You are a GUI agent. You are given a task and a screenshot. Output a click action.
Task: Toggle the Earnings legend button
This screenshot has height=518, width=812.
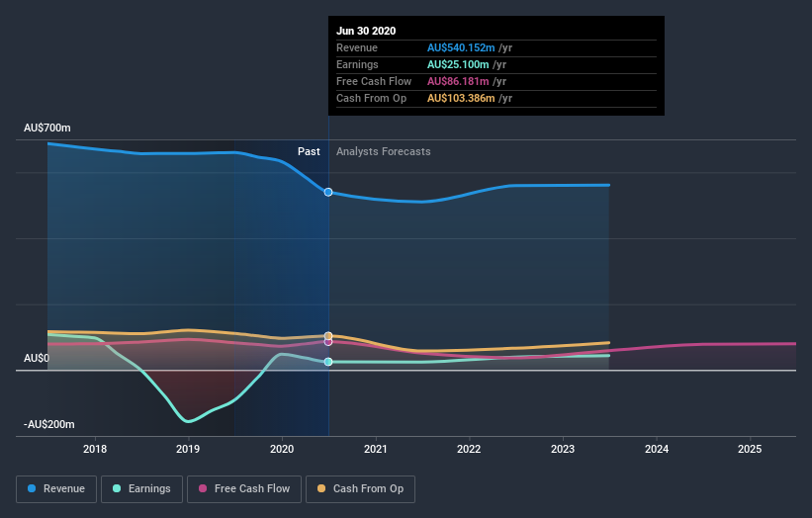point(141,489)
